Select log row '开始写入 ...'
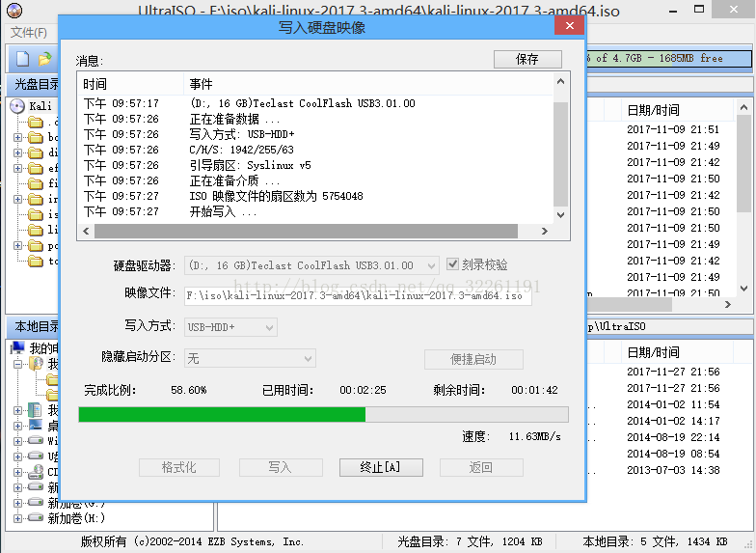Viewport: 756px width, 553px height. click(315, 211)
